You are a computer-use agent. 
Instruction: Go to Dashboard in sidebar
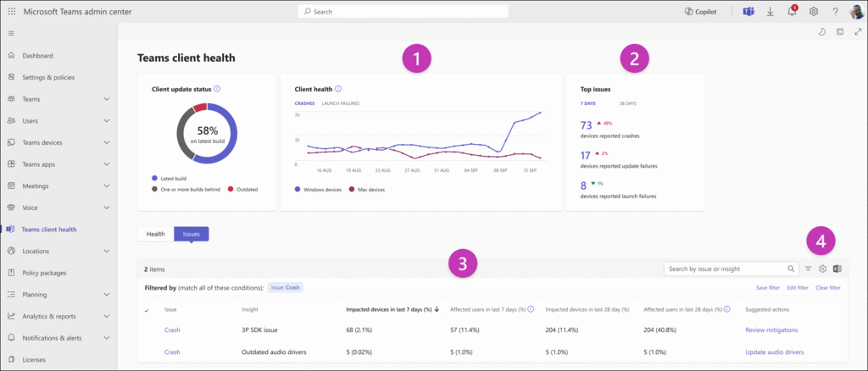point(37,56)
